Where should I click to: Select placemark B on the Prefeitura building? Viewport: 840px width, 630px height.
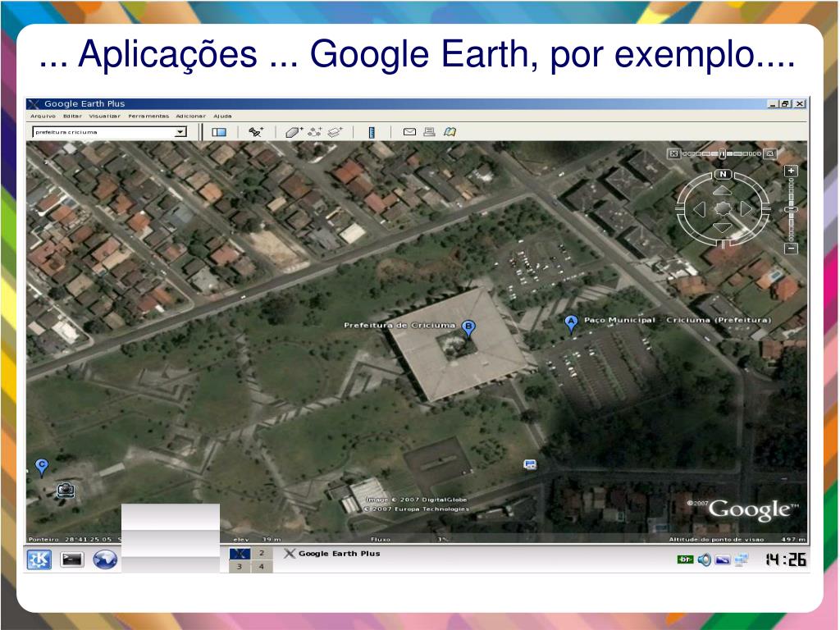(468, 328)
